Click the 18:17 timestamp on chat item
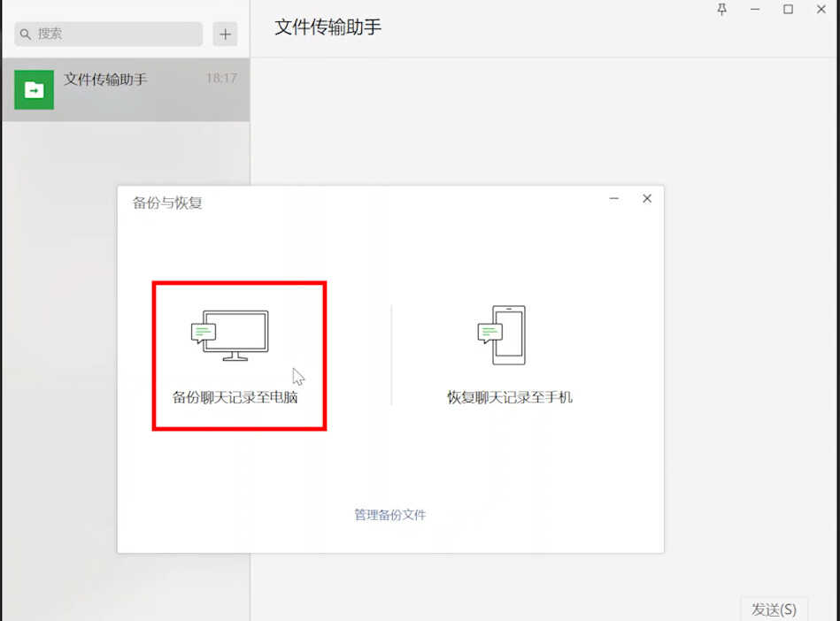Viewport: 840px width, 621px height. [x=221, y=79]
